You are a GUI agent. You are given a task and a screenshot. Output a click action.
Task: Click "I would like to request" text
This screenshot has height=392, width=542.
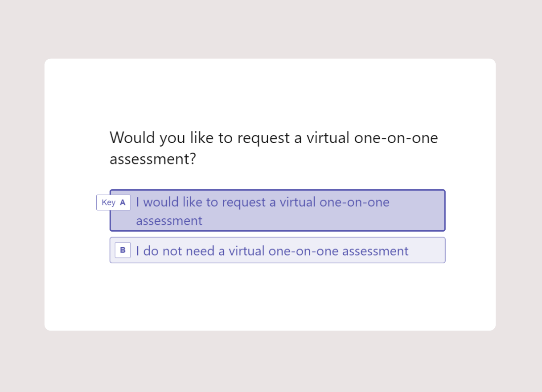200,202
